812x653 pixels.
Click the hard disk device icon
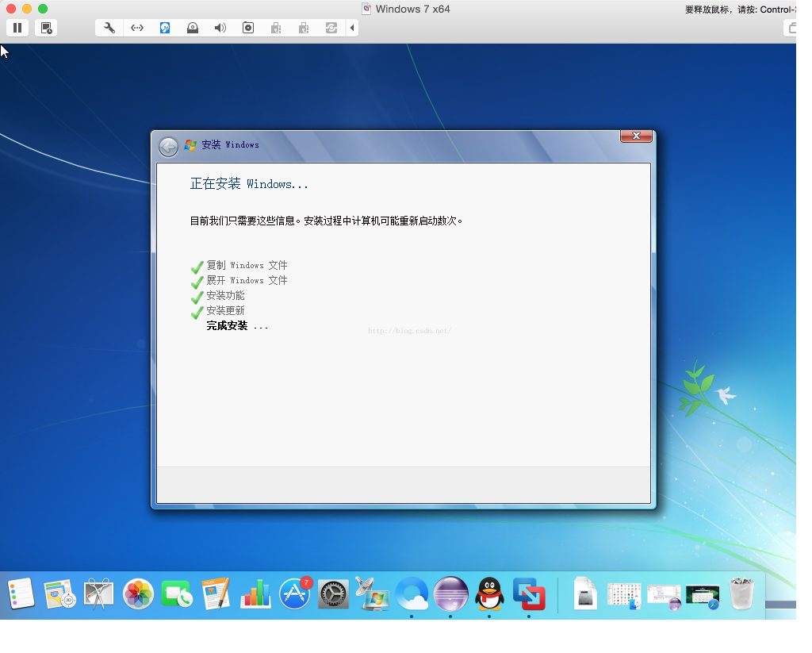pyautogui.click(x=165, y=28)
